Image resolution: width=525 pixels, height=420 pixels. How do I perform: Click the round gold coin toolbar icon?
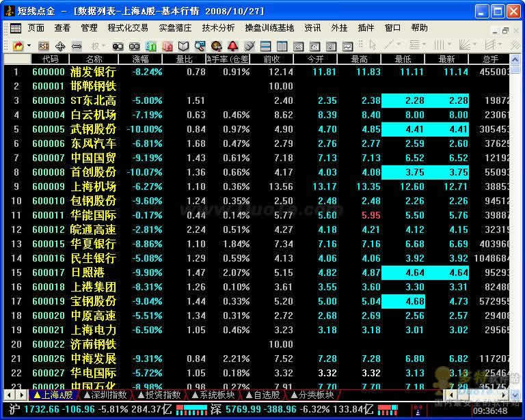(x=216, y=46)
